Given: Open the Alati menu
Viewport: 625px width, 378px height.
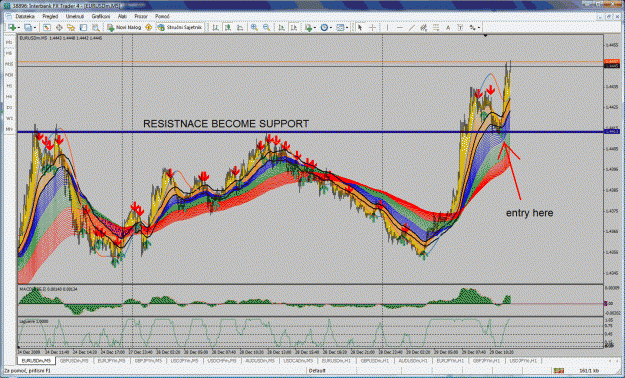Looking at the screenshot, I should (x=122, y=16).
